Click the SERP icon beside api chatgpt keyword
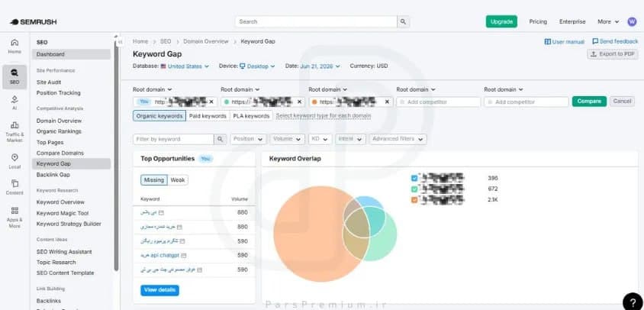The height and width of the screenshot is (310, 644). 184,255
